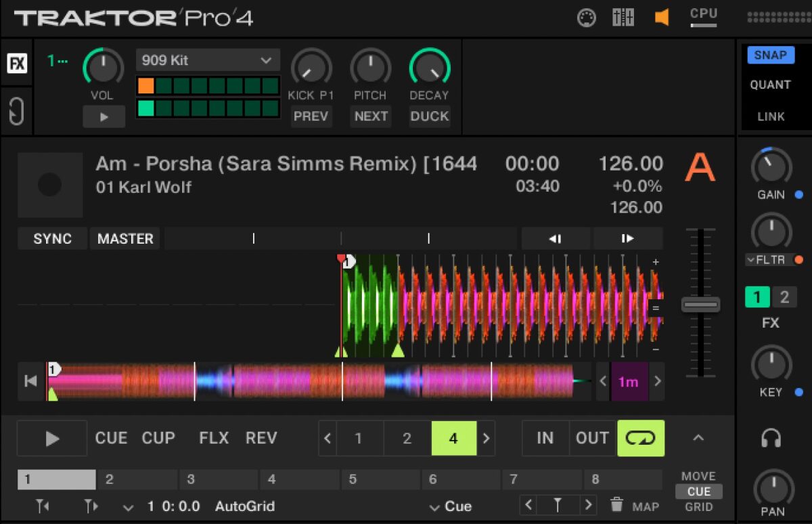This screenshot has width=812, height=524.
Task: Nudge tempo forward with right bend arrow
Action: (627, 238)
